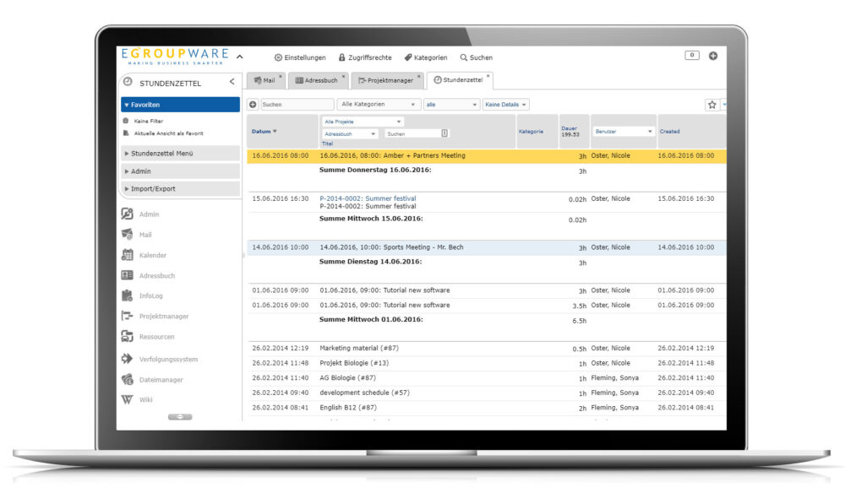Launch the Dateimanager from sidebar
The image size is (845, 504).
click(x=128, y=380)
